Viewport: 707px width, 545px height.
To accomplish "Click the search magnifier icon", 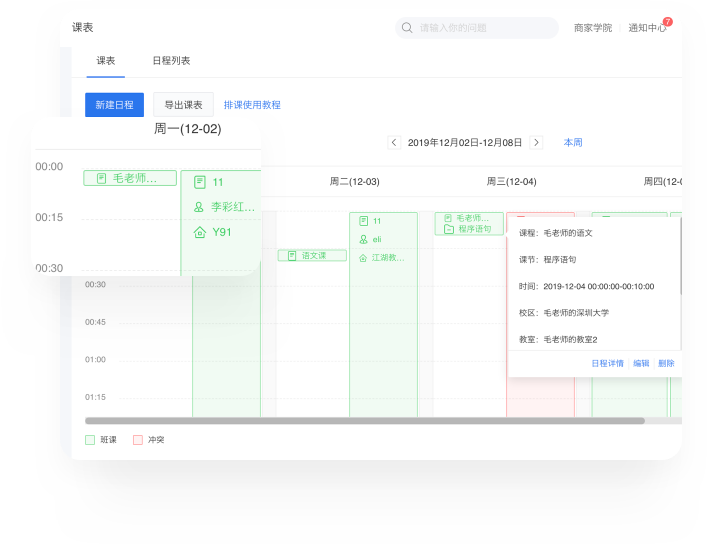I will [407, 28].
